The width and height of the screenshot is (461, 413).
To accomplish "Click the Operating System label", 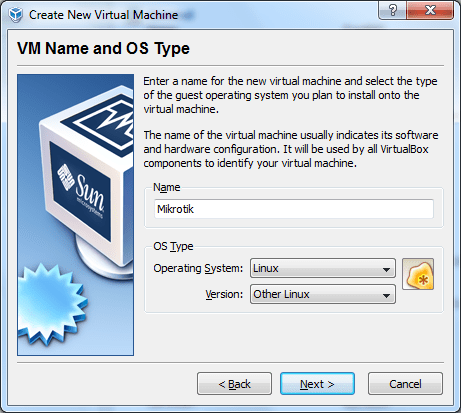I will 198,268.
